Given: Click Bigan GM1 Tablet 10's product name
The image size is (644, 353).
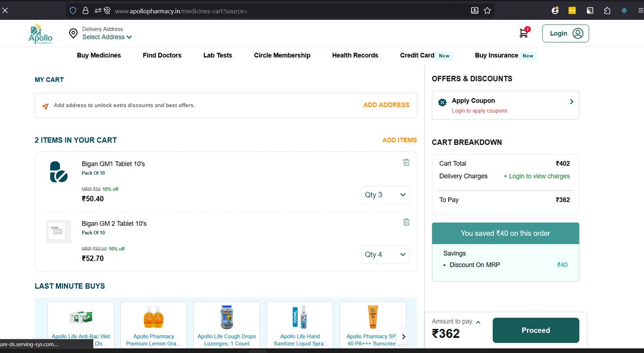Looking at the screenshot, I should tap(113, 164).
